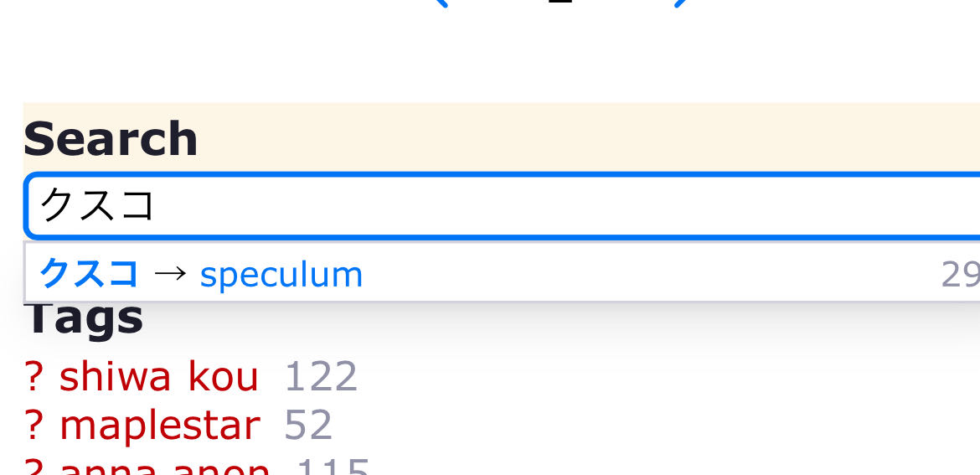Click the Search heading label
This screenshot has width=980, height=475.
coord(111,139)
